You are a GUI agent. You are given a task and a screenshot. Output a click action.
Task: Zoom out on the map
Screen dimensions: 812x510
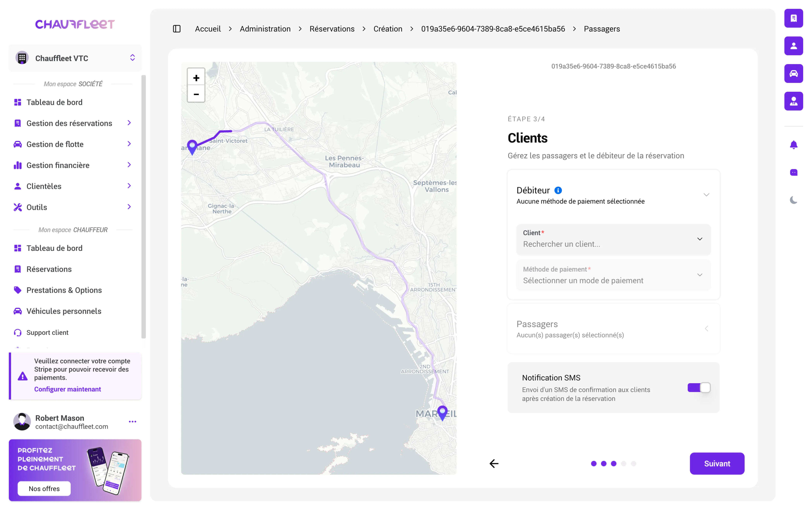196,94
